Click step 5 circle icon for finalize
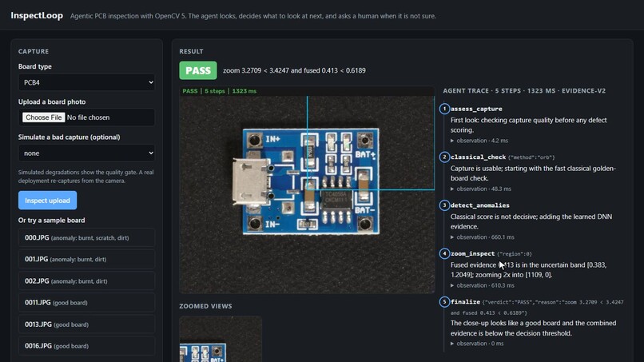Screen dimensions: 644x362 (x=444, y=301)
